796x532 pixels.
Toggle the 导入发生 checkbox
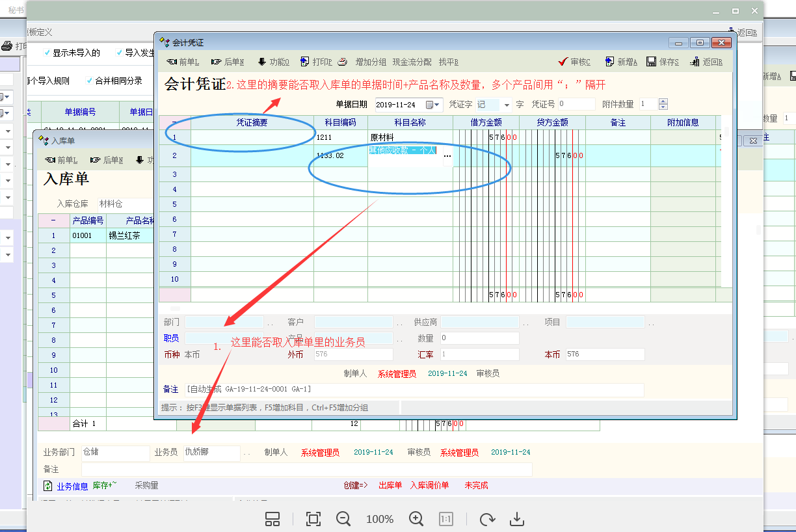coord(119,53)
